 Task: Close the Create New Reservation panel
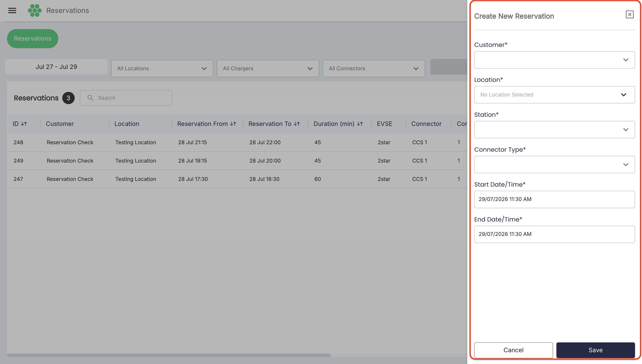(x=629, y=14)
